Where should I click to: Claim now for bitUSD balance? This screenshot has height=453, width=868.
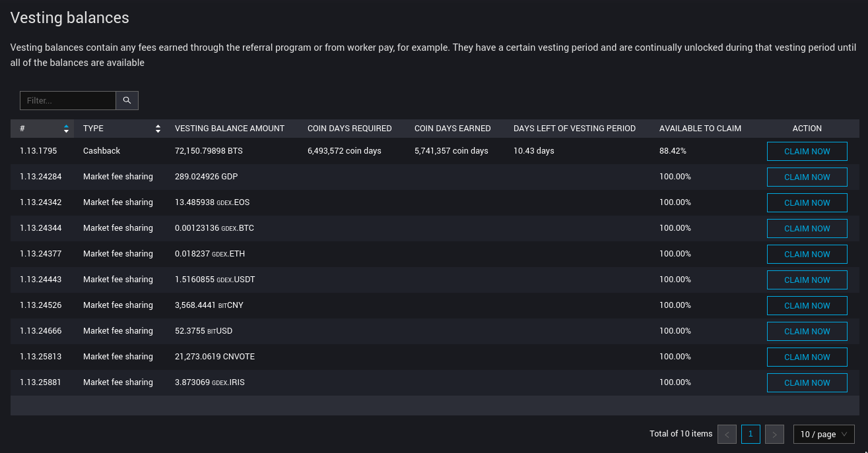click(807, 331)
